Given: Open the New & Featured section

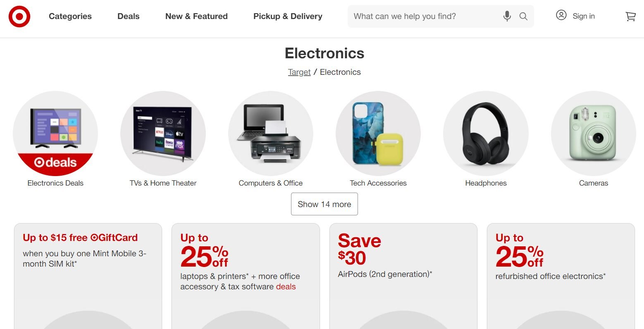Looking at the screenshot, I should pyautogui.click(x=196, y=16).
